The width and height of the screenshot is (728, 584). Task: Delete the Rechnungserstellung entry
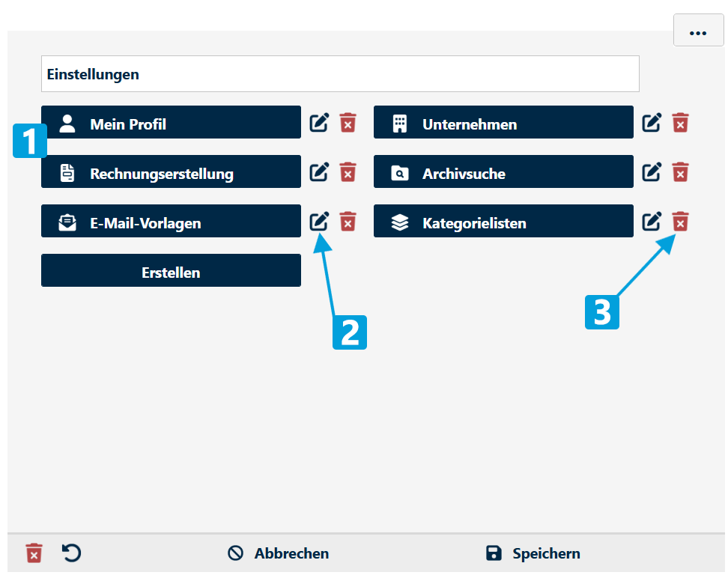pyautogui.click(x=348, y=171)
